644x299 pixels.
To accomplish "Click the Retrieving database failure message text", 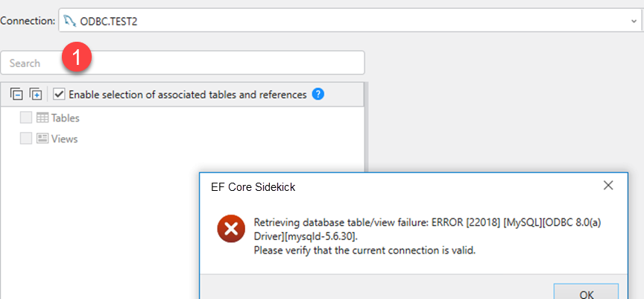I will pos(428,236).
